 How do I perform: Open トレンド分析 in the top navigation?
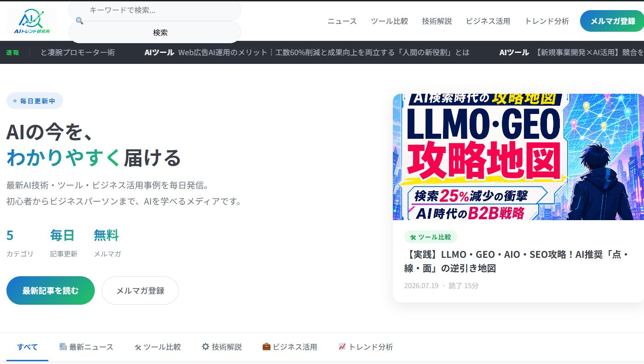[x=546, y=21]
